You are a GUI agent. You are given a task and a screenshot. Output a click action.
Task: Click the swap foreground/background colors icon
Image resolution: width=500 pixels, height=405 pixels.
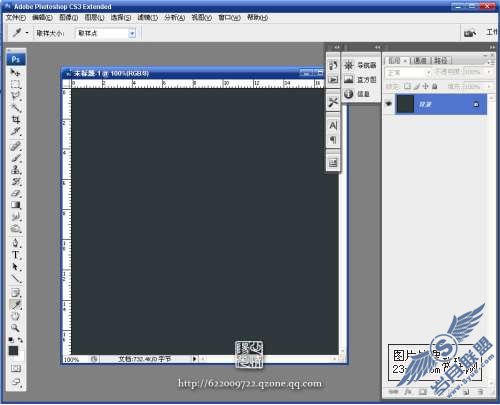20,340
